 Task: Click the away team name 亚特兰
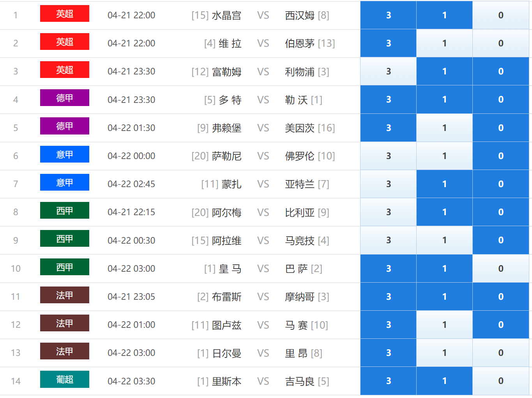pyautogui.click(x=300, y=184)
